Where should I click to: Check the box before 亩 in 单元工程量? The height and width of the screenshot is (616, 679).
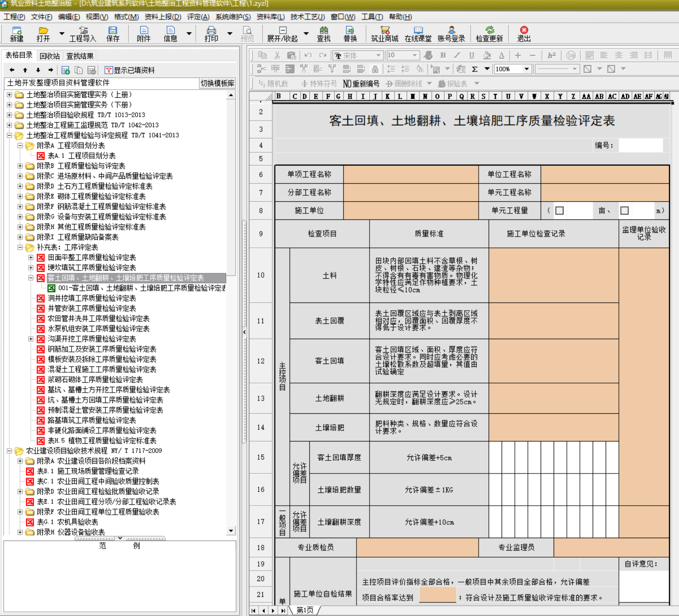click(x=560, y=210)
